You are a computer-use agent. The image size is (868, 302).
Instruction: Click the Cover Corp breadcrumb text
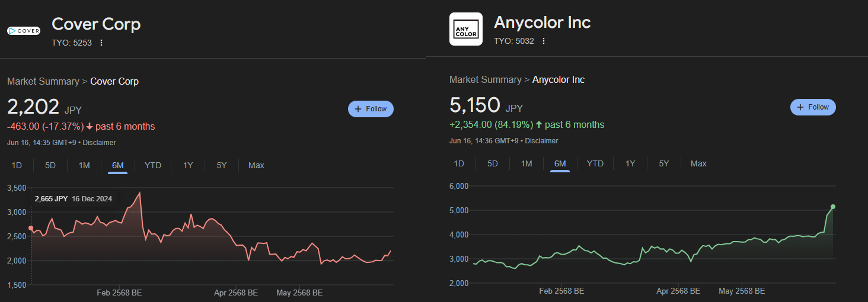tap(114, 81)
